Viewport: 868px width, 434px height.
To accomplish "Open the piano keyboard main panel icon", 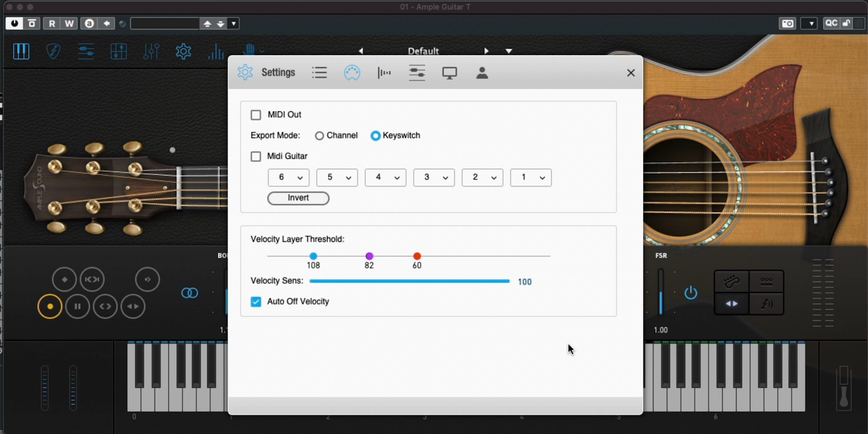I will point(21,52).
